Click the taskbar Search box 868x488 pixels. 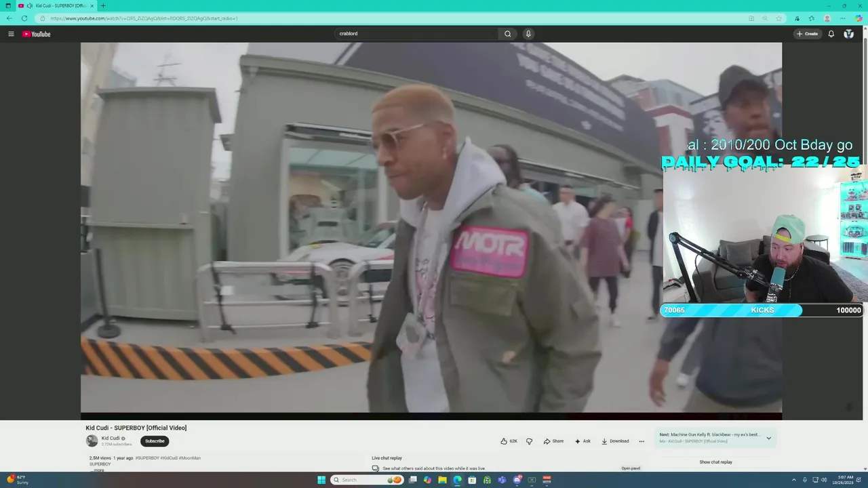click(367, 480)
